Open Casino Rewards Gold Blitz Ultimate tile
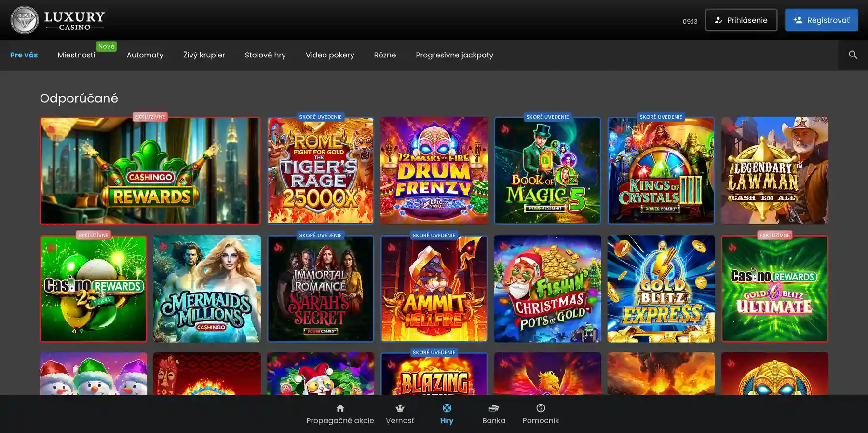Image resolution: width=868 pixels, height=433 pixels. (x=774, y=289)
